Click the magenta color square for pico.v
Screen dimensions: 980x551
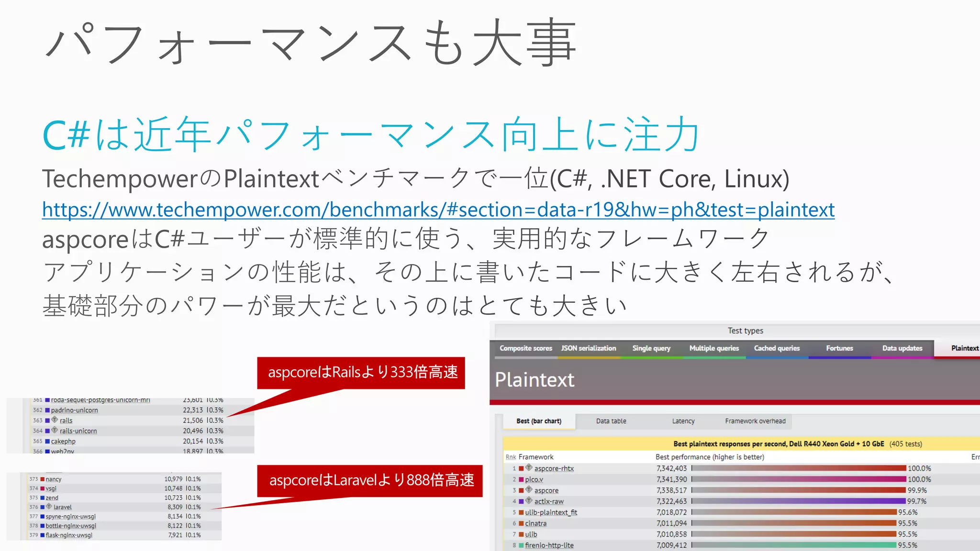(521, 480)
